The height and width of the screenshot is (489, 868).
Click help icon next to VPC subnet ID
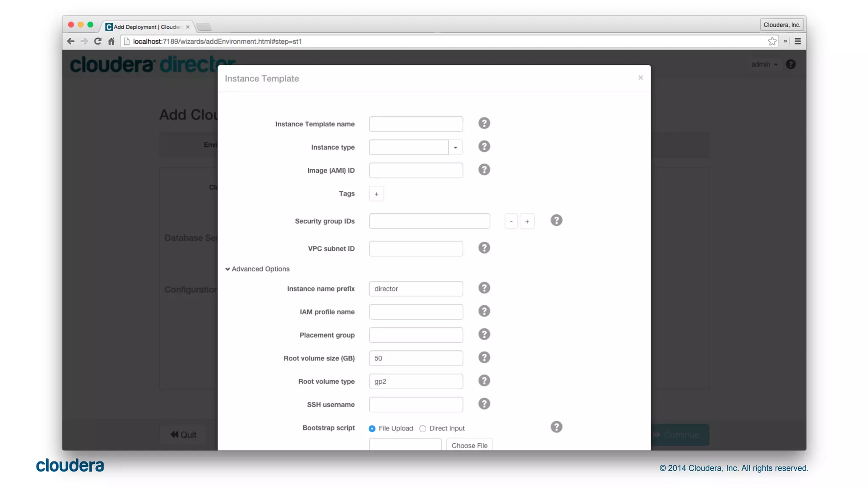pyautogui.click(x=484, y=248)
